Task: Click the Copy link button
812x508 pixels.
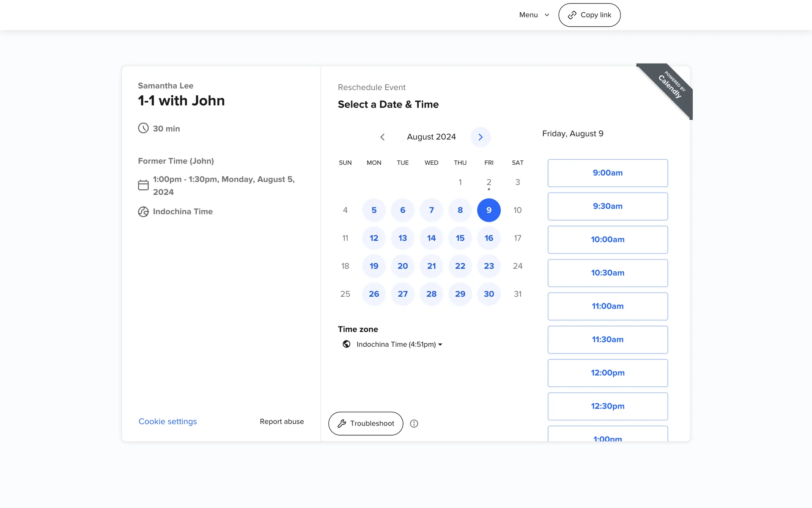Action: [x=589, y=15]
